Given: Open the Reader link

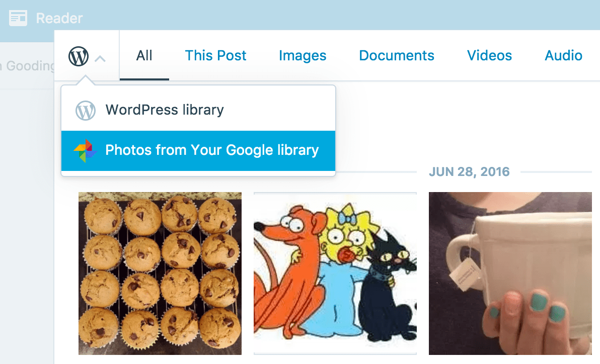Looking at the screenshot, I should point(59,18).
